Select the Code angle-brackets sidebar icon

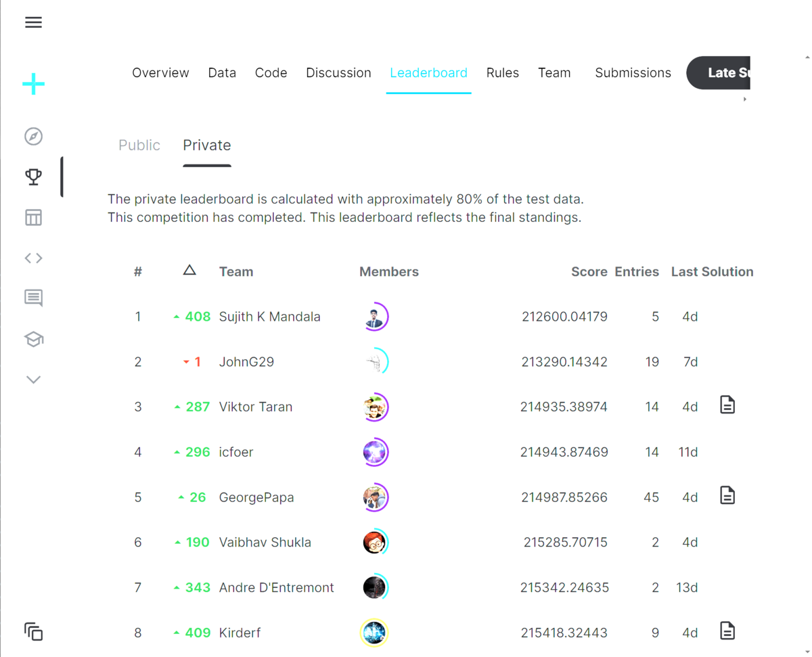tap(33, 258)
